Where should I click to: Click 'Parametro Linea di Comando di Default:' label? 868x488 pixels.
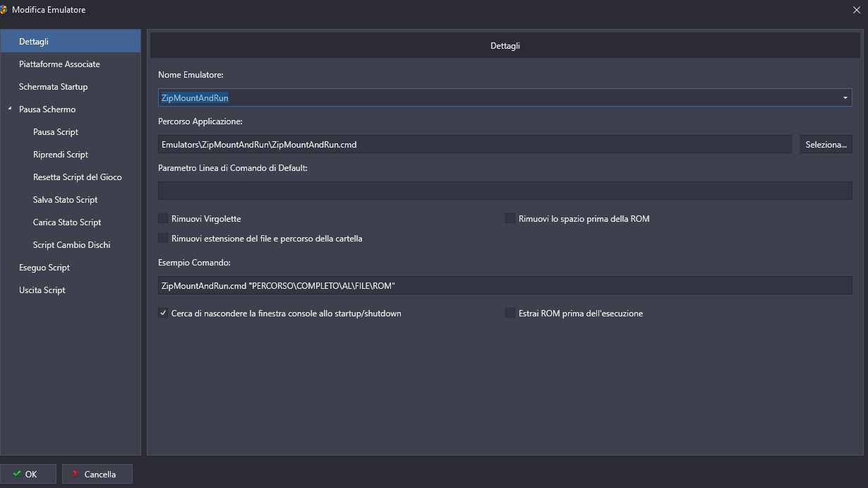pyautogui.click(x=233, y=168)
